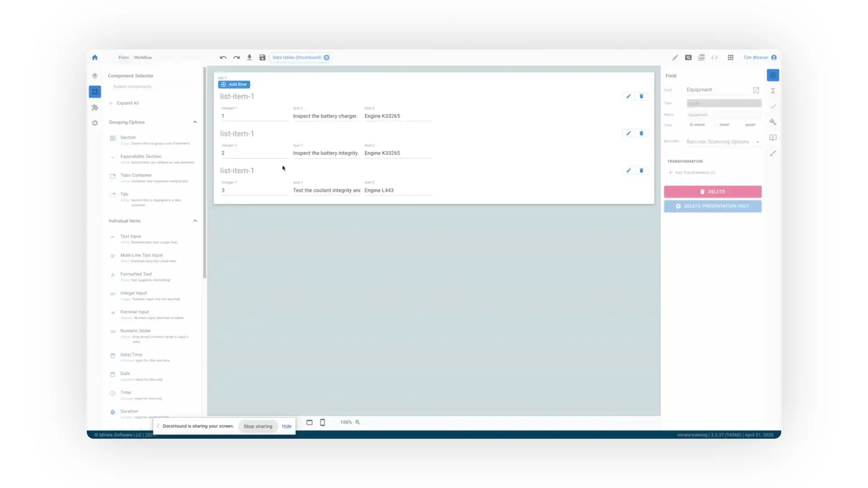Select the lower case option for Equipment

tap(724, 125)
